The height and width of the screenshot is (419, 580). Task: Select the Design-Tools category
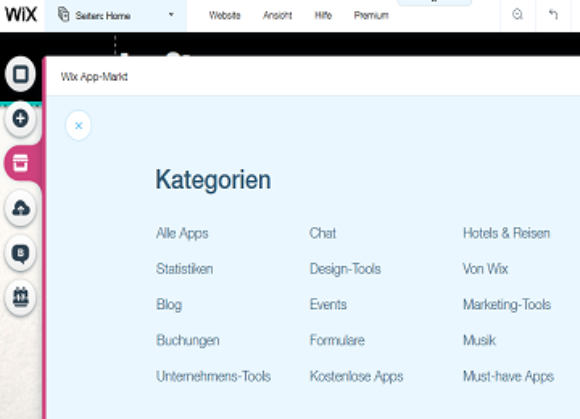[345, 269]
